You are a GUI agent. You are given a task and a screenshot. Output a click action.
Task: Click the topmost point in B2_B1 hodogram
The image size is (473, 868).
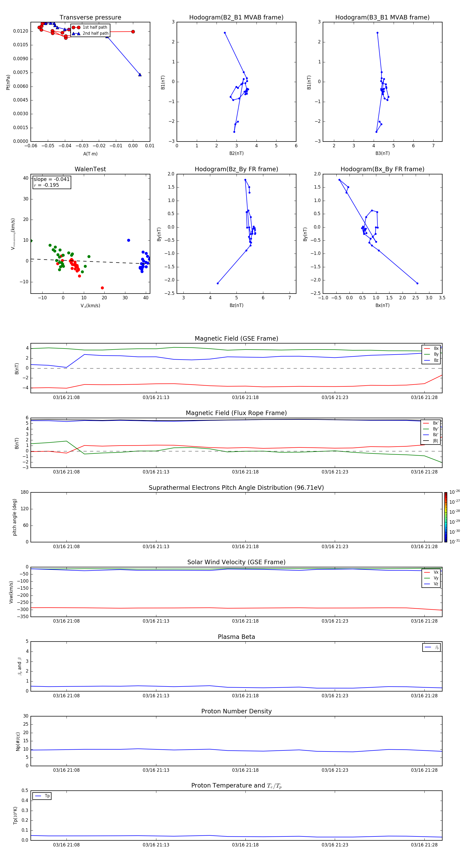tap(225, 33)
